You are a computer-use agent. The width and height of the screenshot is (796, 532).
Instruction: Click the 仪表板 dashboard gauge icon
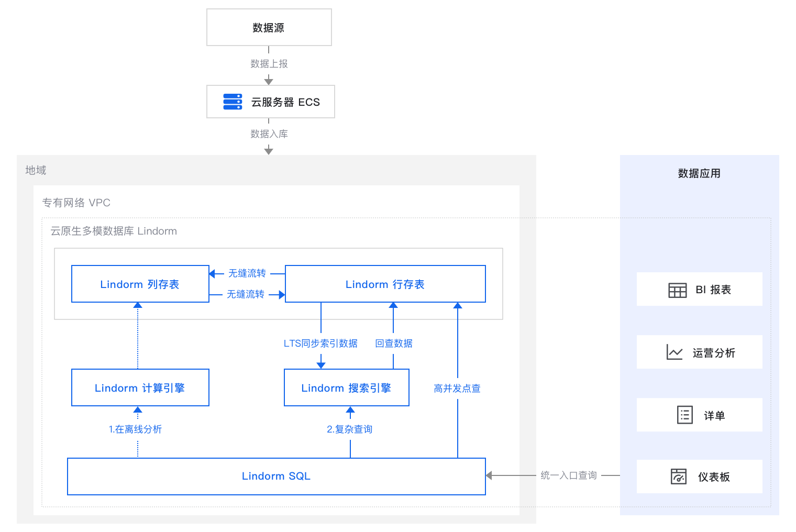pyautogui.click(x=679, y=476)
